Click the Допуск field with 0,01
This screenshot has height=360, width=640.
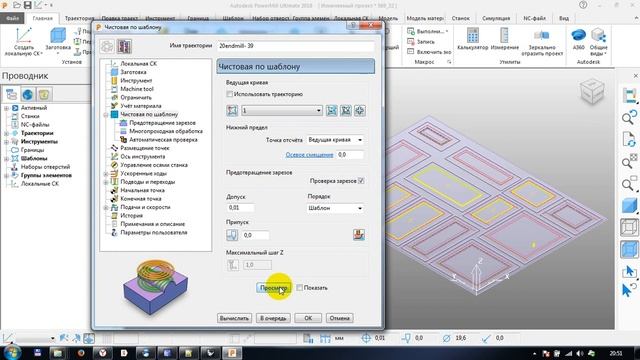pos(240,207)
